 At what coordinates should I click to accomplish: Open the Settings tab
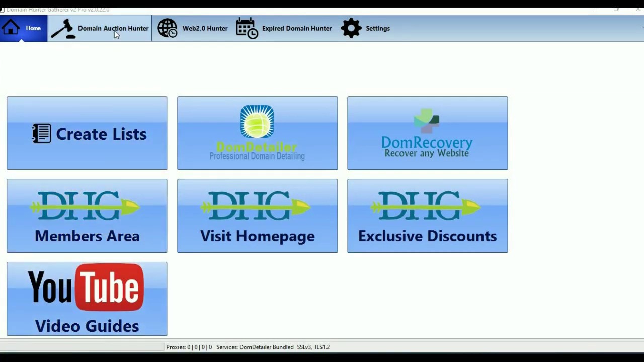coord(366,28)
